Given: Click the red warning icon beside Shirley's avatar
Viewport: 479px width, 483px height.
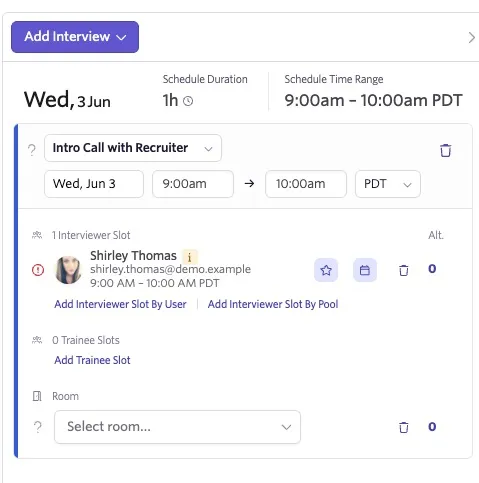Looking at the screenshot, I should (38, 270).
